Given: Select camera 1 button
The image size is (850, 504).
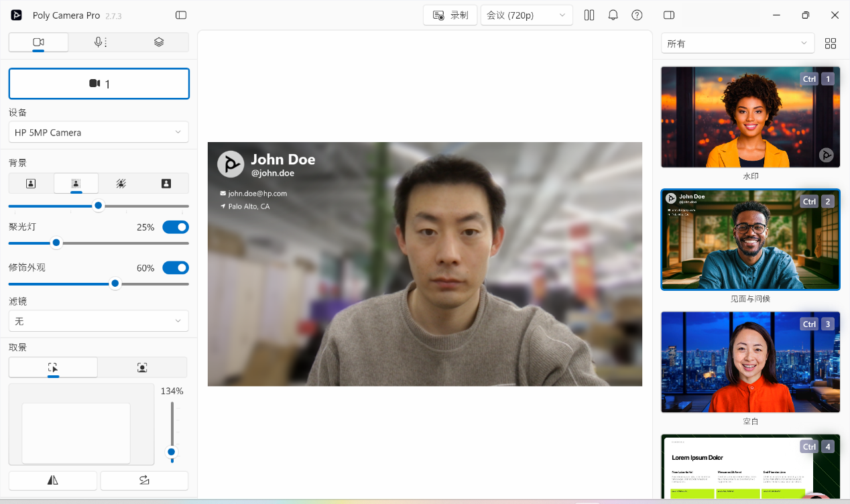Looking at the screenshot, I should [99, 83].
